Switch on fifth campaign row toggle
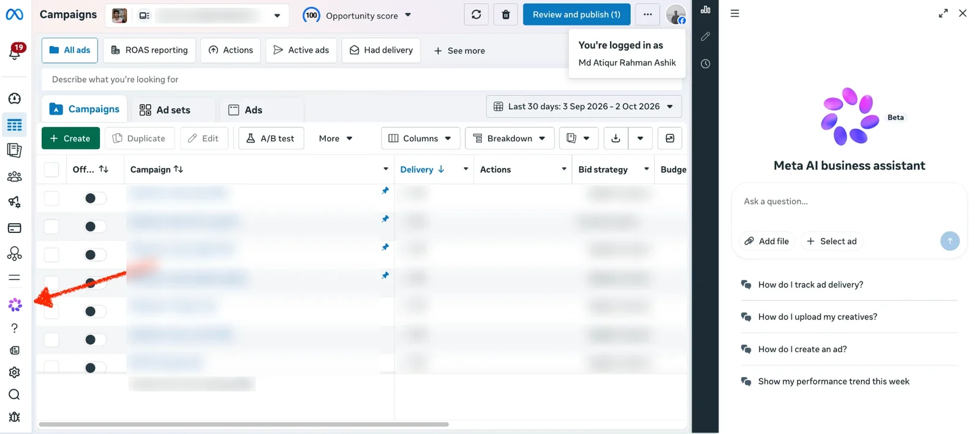Screen dimensions: 980x434 [94, 311]
